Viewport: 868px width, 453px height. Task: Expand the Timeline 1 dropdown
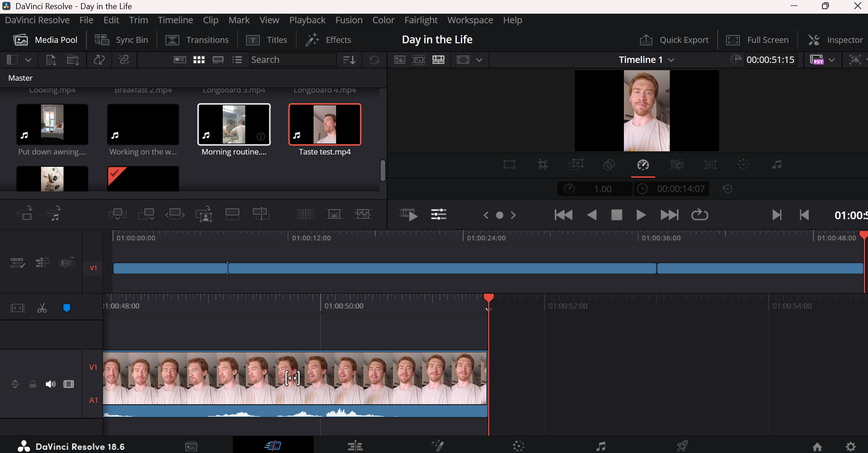click(x=671, y=60)
